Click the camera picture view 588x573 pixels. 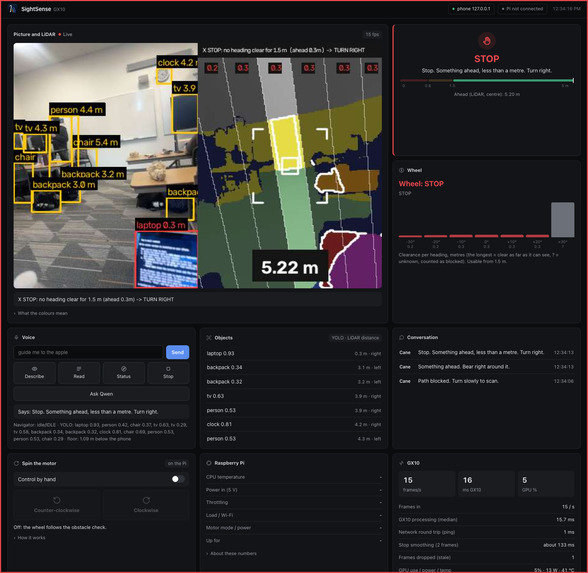pyautogui.click(x=106, y=165)
